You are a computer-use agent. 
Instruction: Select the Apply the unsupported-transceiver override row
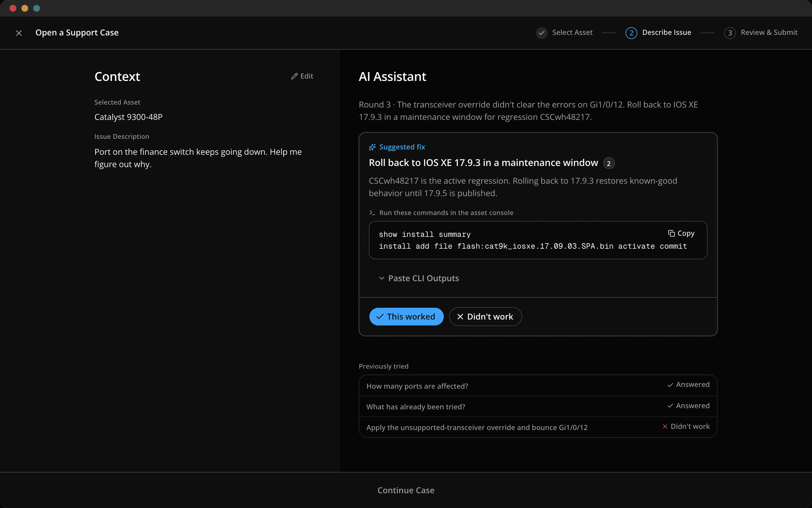click(x=538, y=427)
